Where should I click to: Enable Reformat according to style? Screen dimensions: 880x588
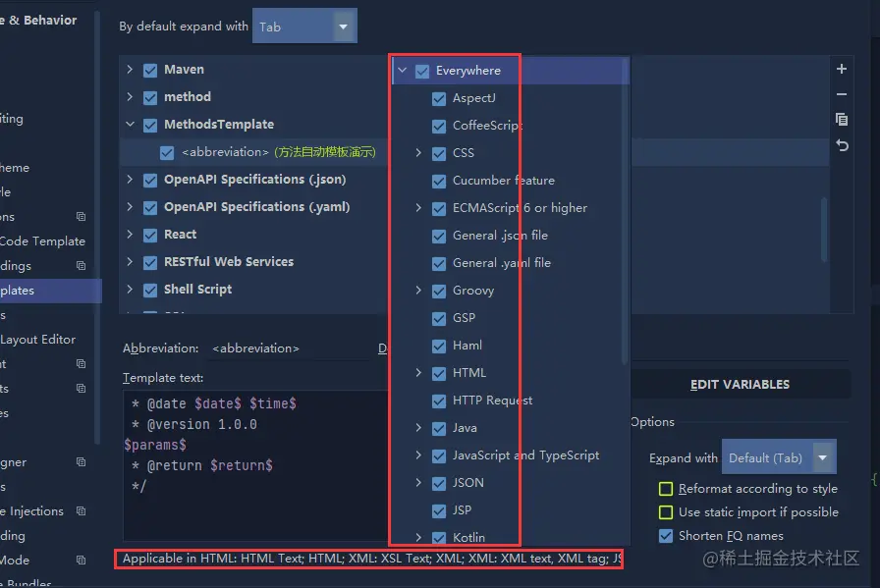tap(666, 489)
